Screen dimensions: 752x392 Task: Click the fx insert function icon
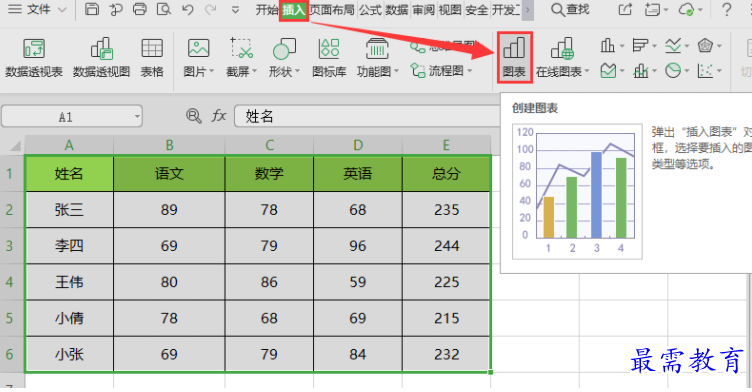[x=219, y=116]
